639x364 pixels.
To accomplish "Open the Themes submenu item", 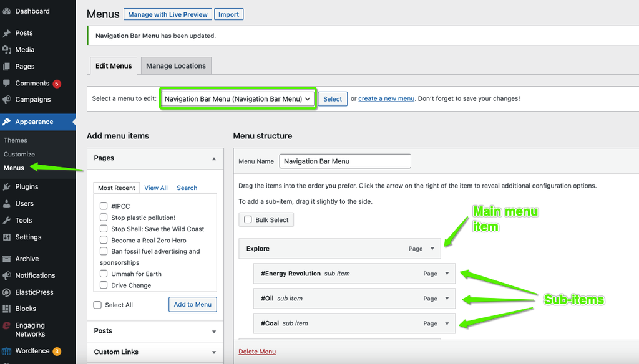I will pyautogui.click(x=16, y=140).
